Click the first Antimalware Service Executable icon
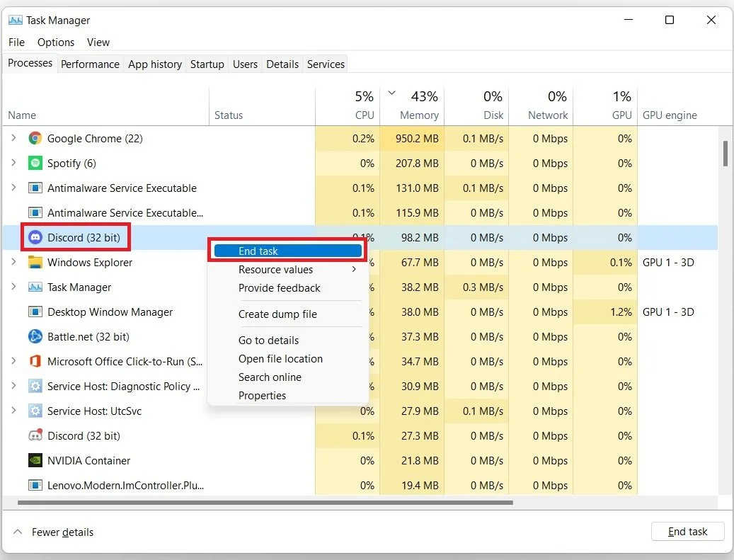 click(x=35, y=188)
